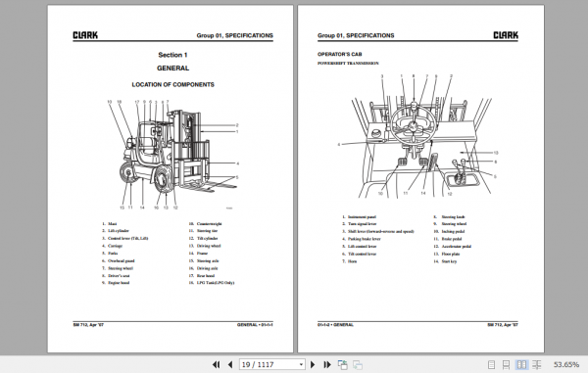Click the '01-1-2 • GENERAL' footer text
This screenshot has height=373, width=588.
coord(335,325)
